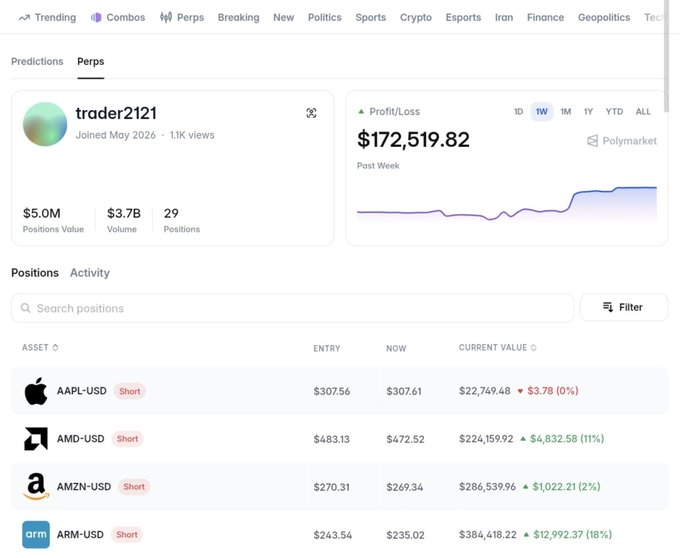This screenshot has width=680, height=558.
Task: Click the Short badge on AAPL-USD
Action: 130,391
